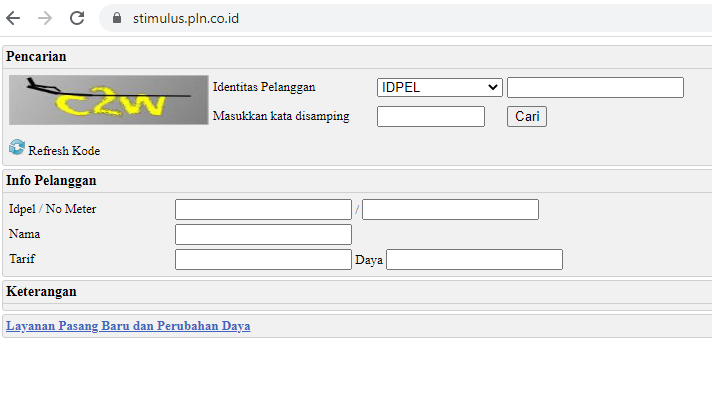
Task: Click the Refresh Kode text link
Action: pos(64,151)
